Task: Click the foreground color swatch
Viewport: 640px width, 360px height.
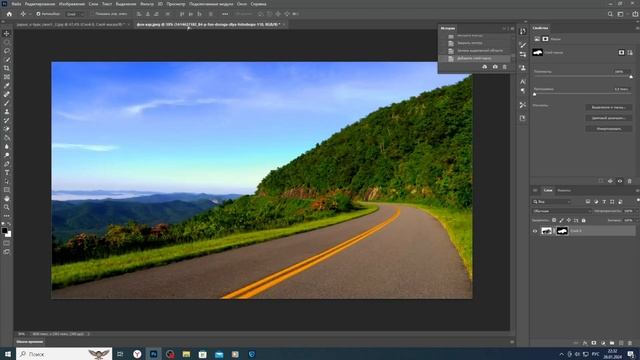Action: pos(4,231)
